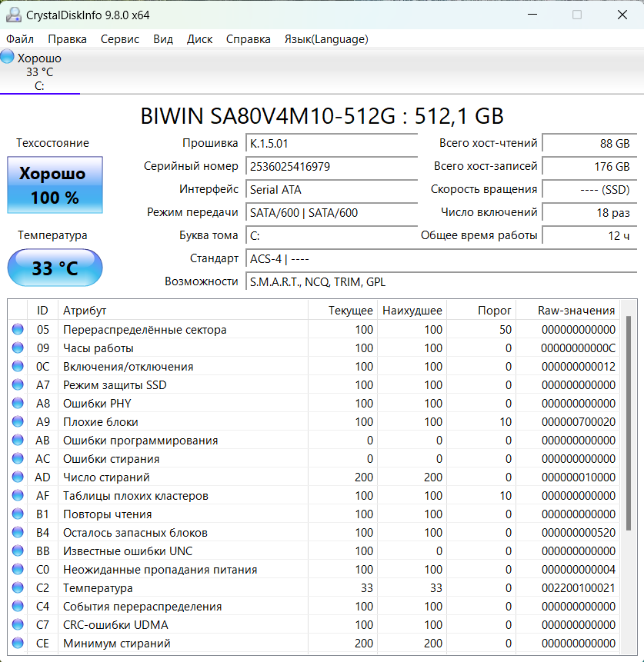The width and height of the screenshot is (644, 662).
Task: Open the Язык(Language) menu
Action: pos(326,39)
